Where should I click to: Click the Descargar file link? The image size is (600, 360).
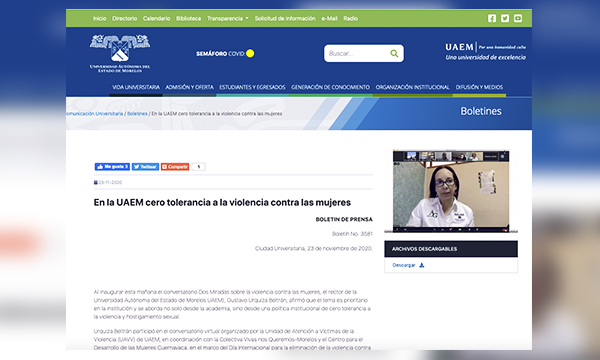click(404, 265)
